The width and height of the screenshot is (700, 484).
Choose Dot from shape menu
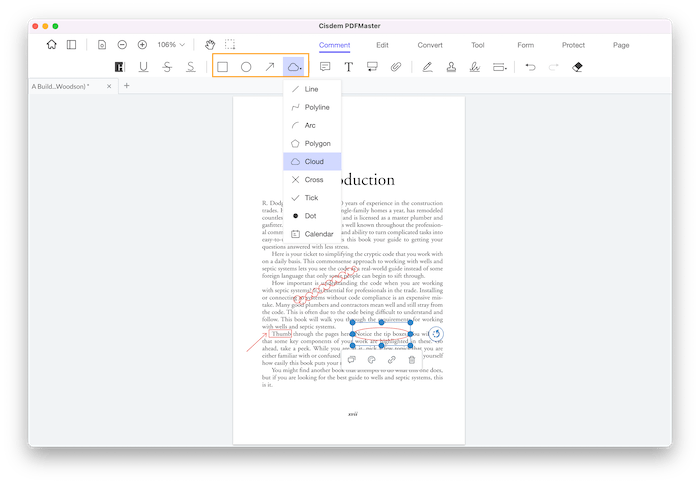(x=312, y=216)
